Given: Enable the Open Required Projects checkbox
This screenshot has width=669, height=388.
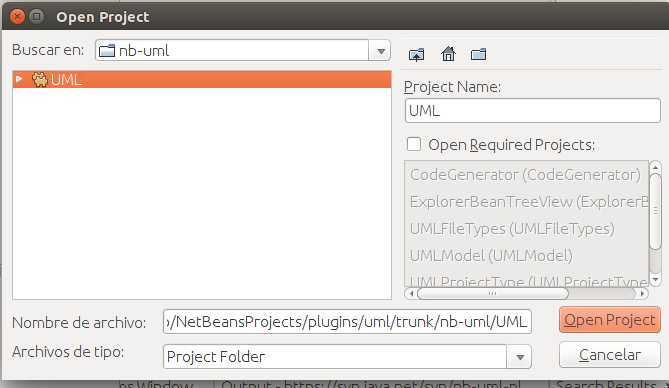Looking at the screenshot, I should [413, 144].
